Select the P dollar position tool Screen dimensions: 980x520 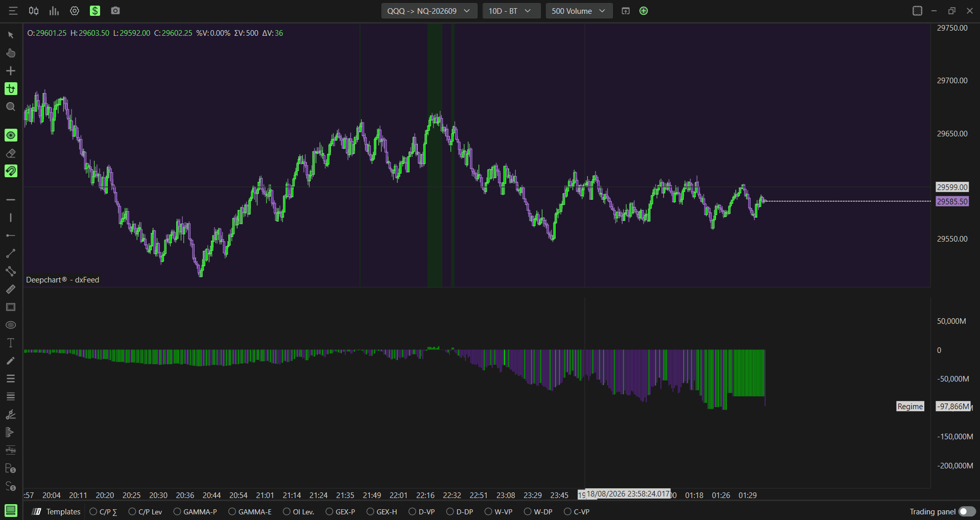coord(11,468)
